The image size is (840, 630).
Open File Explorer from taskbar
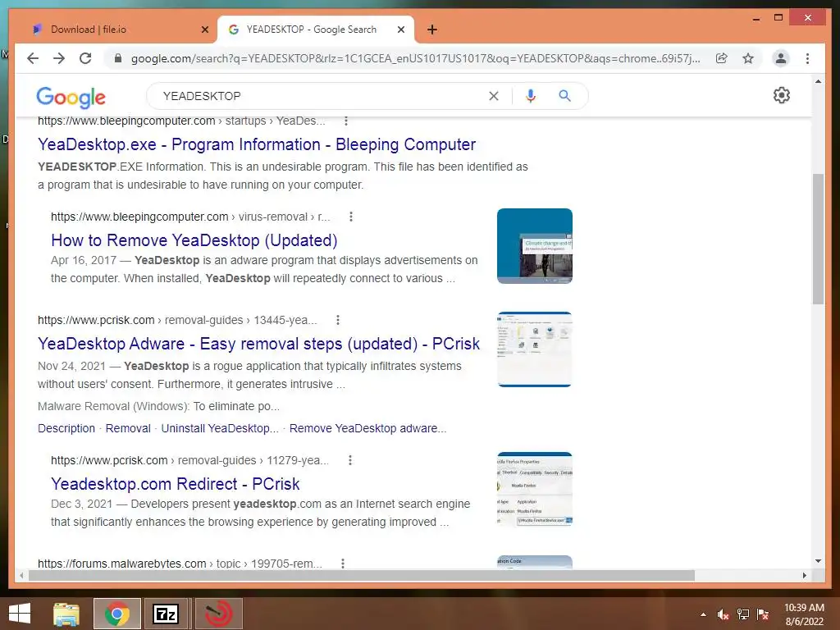[66, 614]
